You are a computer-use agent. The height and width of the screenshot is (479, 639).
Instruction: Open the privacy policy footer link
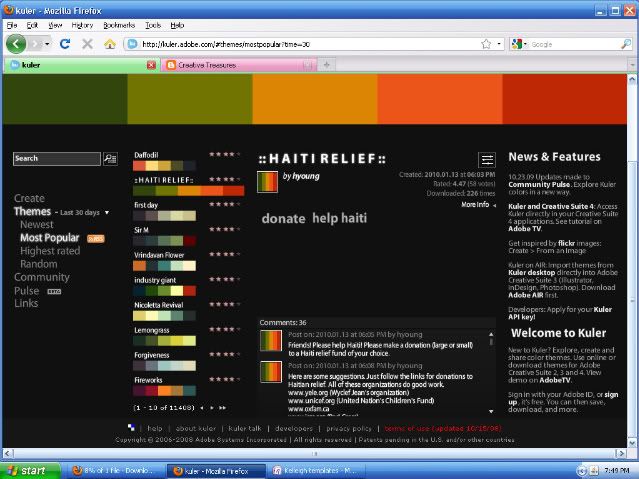tap(349, 428)
